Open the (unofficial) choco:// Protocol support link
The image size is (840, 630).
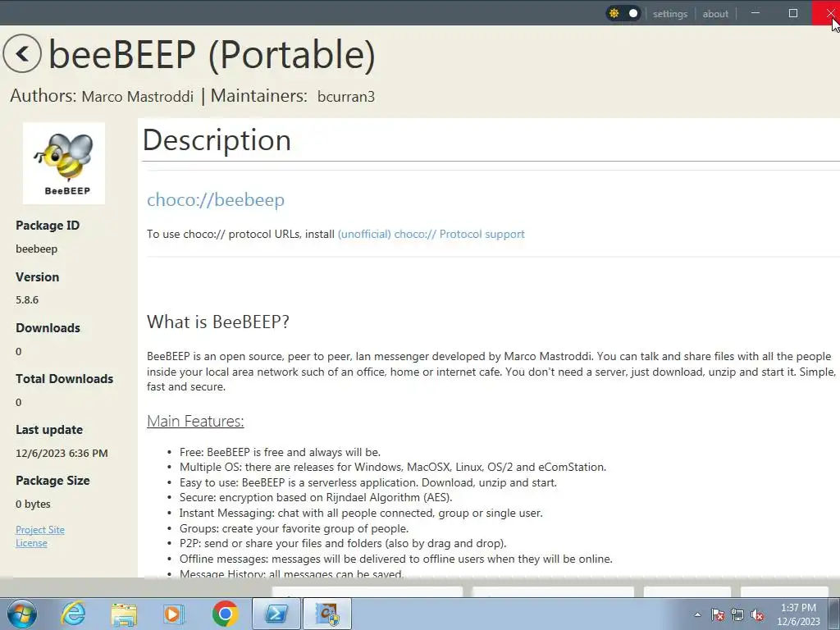pyautogui.click(x=431, y=234)
